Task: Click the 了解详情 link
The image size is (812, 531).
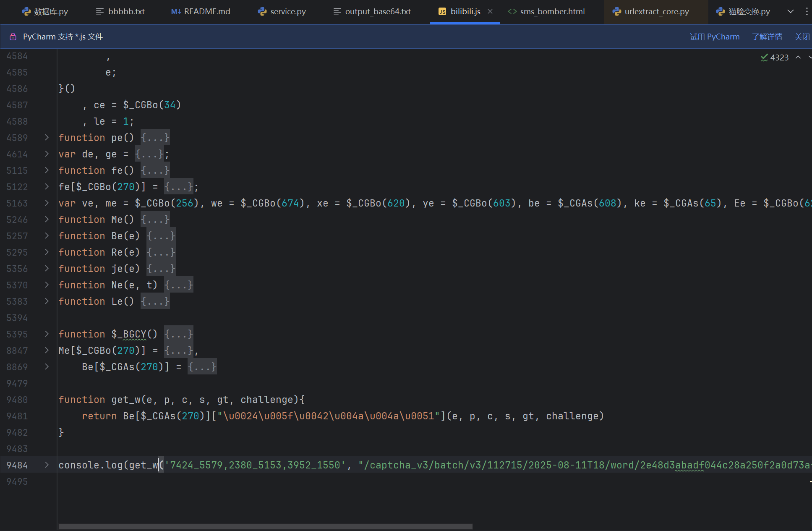Action: click(767, 37)
